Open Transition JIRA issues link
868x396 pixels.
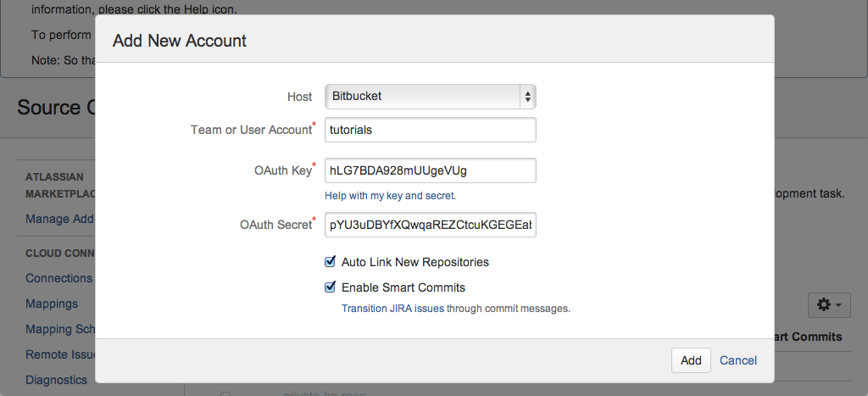point(392,309)
